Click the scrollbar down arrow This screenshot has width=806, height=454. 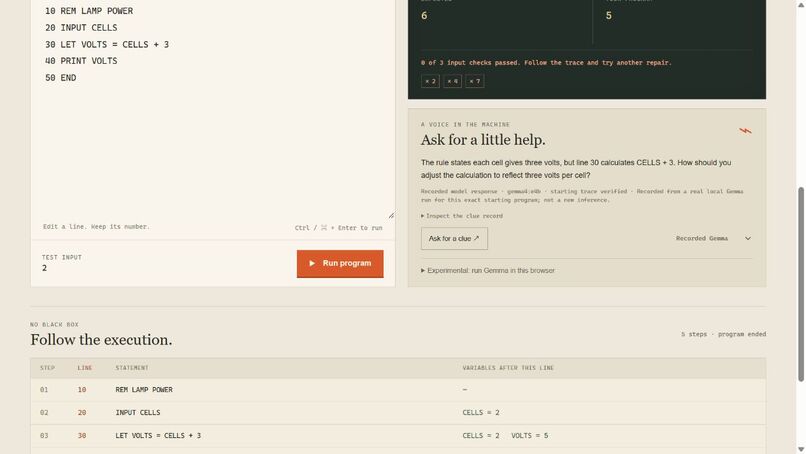801,450
